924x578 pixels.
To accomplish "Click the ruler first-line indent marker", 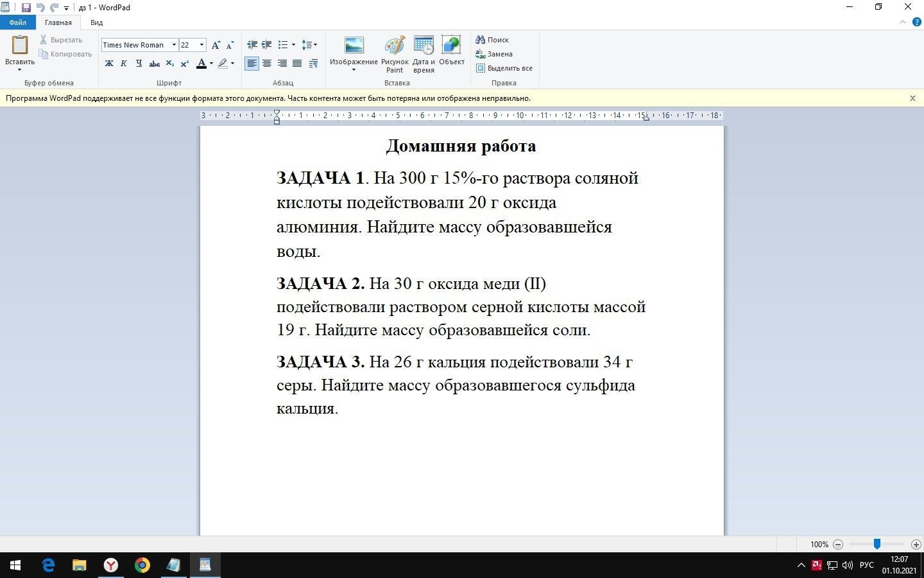I will (x=277, y=113).
